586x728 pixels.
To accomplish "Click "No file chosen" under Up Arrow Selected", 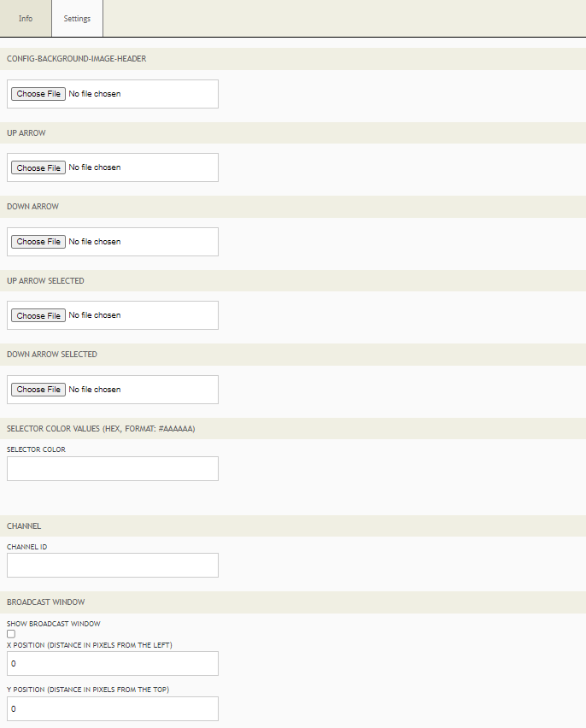I will point(95,315).
